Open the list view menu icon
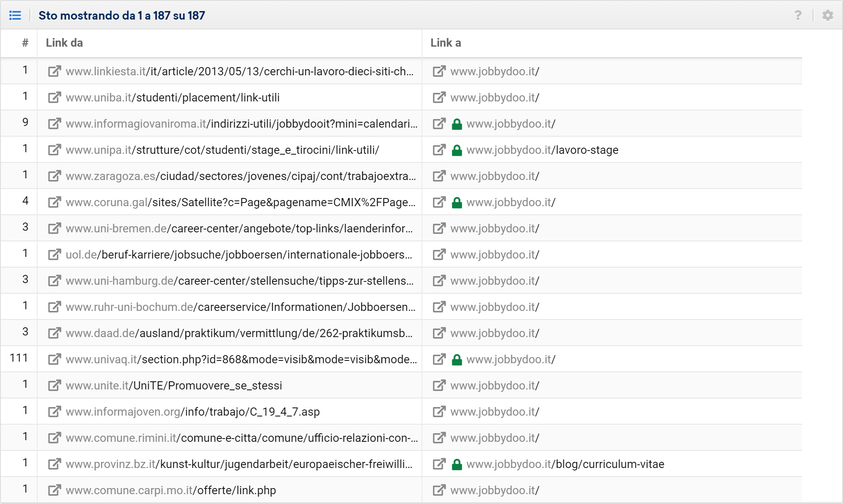The width and height of the screenshot is (843, 504). [x=15, y=16]
